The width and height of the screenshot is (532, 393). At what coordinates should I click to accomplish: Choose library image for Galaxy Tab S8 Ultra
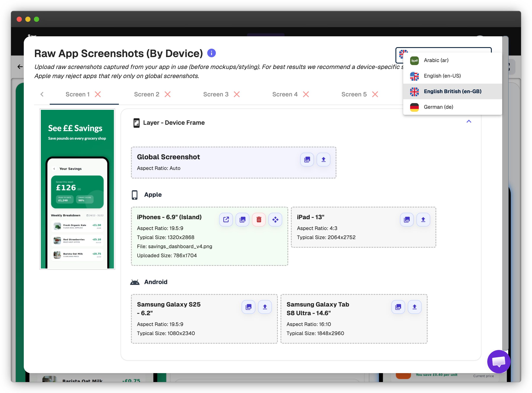click(398, 307)
